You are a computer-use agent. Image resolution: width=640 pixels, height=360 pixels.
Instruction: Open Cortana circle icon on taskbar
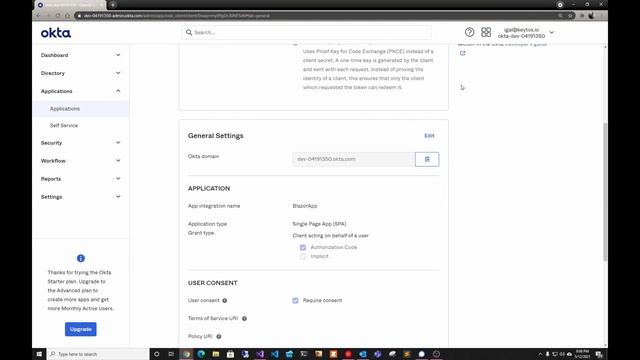(x=157, y=354)
